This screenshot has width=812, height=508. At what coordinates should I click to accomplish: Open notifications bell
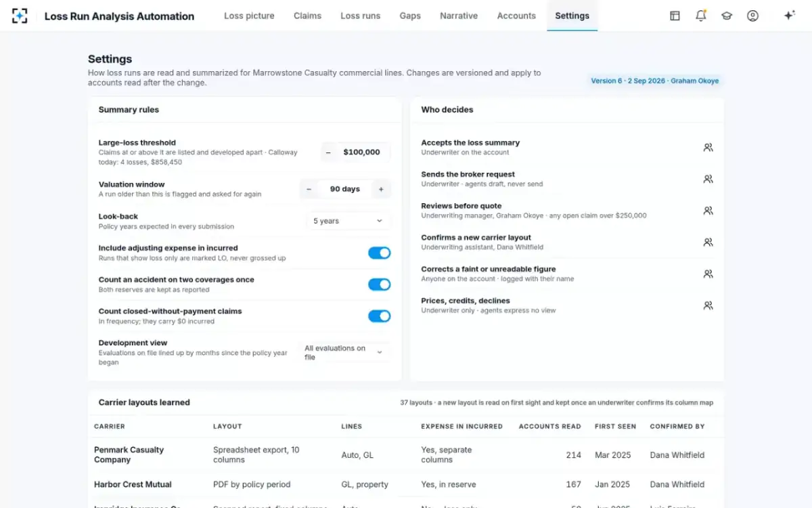click(x=701, y=16)
